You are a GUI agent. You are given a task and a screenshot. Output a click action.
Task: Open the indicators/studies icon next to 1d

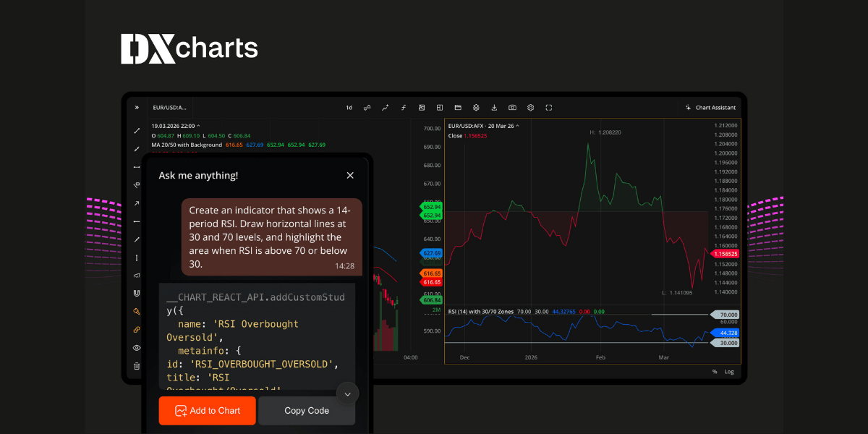(367, 107)
